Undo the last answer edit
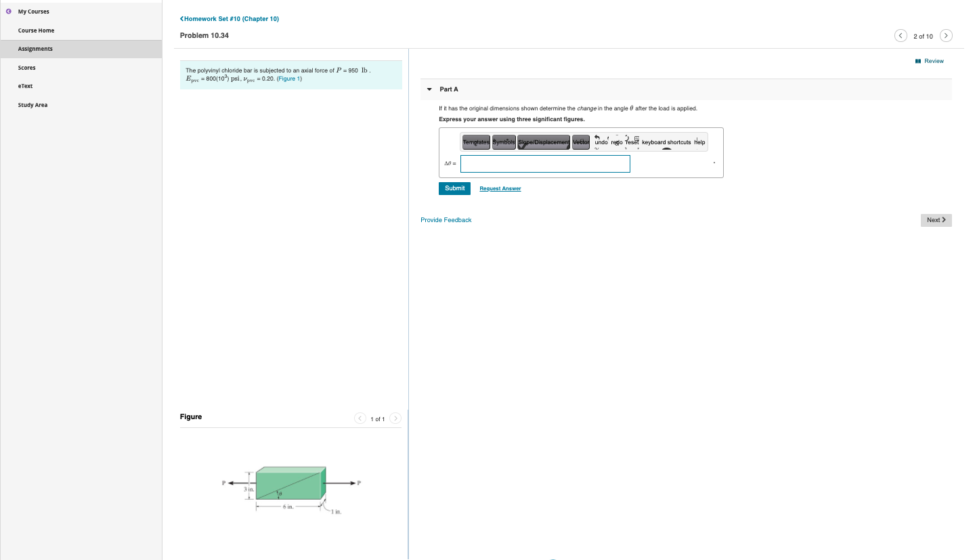Viewport: 975px width, 560px height. (x=601, y=142)
